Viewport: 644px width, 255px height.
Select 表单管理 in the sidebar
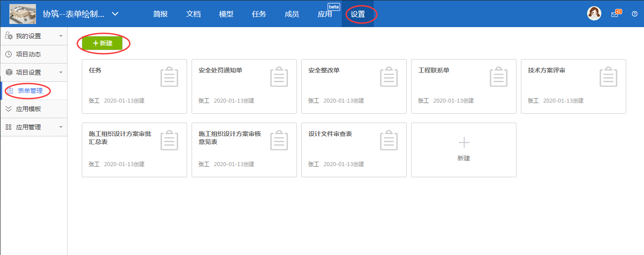pyautogui.click(x=30, y=91)
